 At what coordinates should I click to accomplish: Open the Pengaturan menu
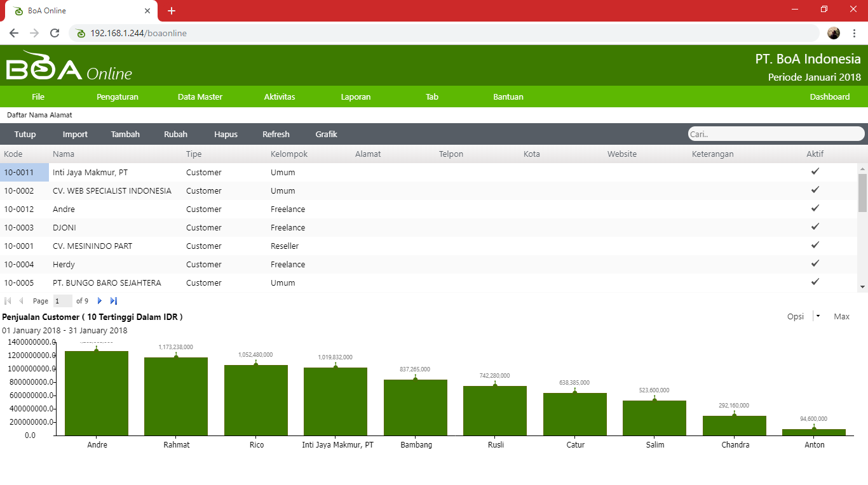click(x=118, y=97)
